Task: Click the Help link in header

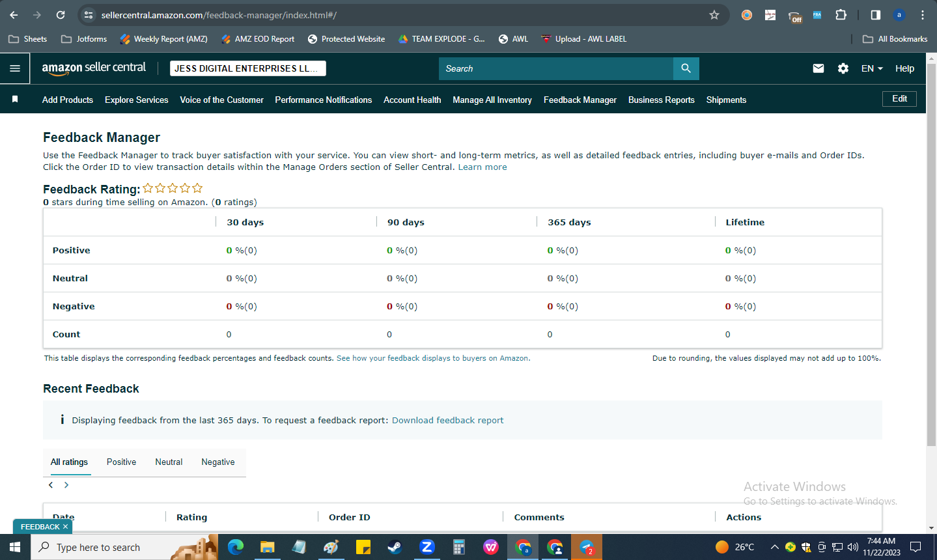Action: point(904,68)
